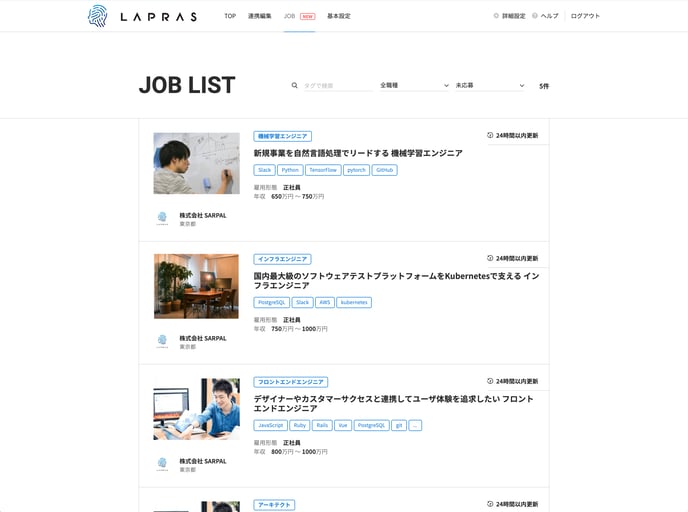Click the NEW badge next to JOB
This screenshot has height=512, width=688.
point(308,16)
